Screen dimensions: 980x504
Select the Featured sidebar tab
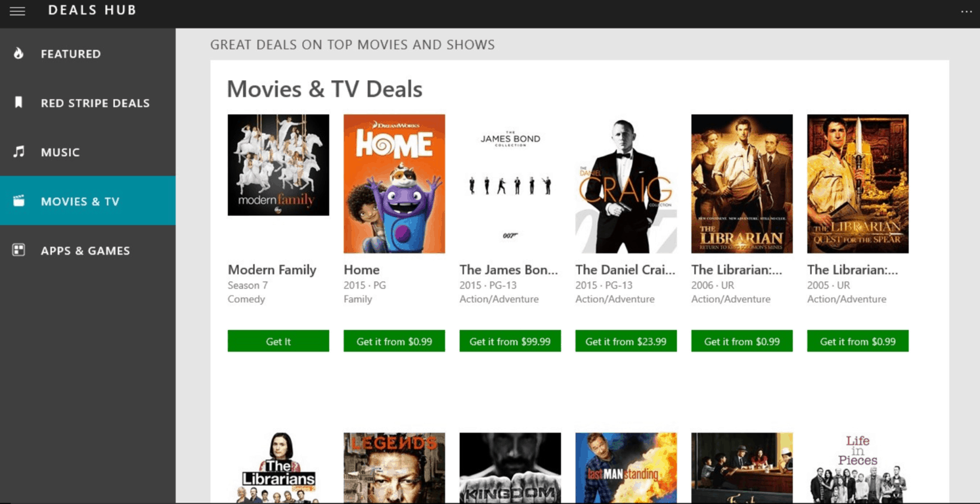coord(71,54)
